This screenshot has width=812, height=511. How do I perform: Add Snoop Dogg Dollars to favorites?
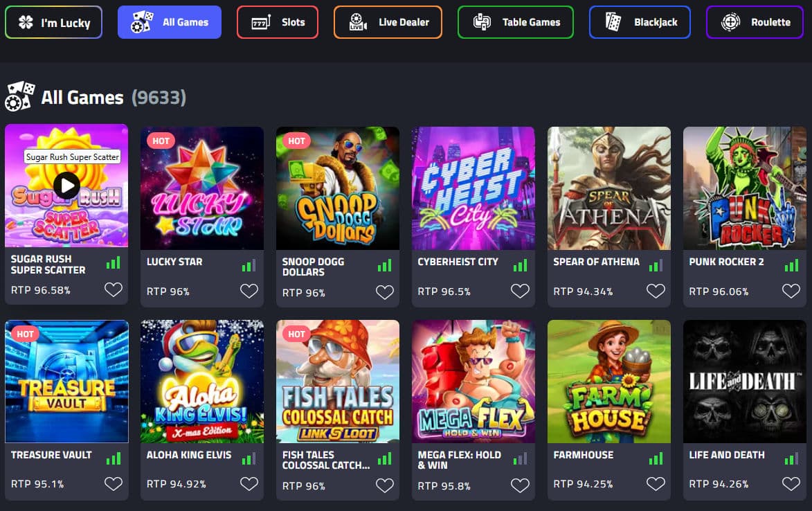click(385, 292)
